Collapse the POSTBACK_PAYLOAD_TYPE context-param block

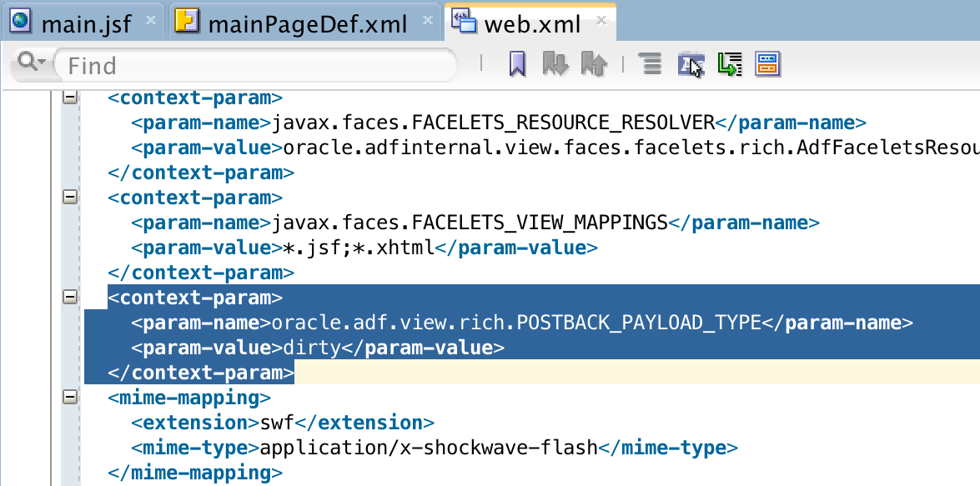(x=70, y=298)
